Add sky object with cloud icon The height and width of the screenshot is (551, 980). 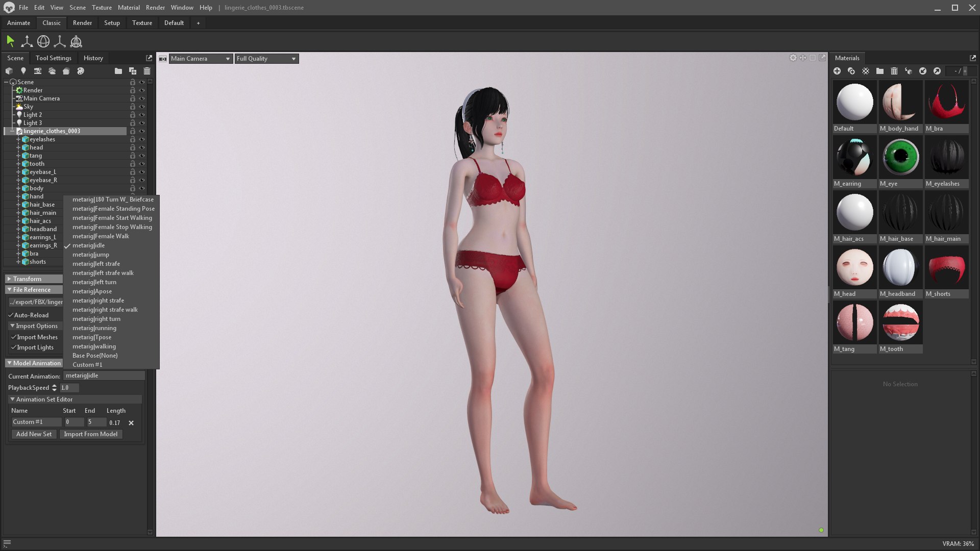[52, 71]
